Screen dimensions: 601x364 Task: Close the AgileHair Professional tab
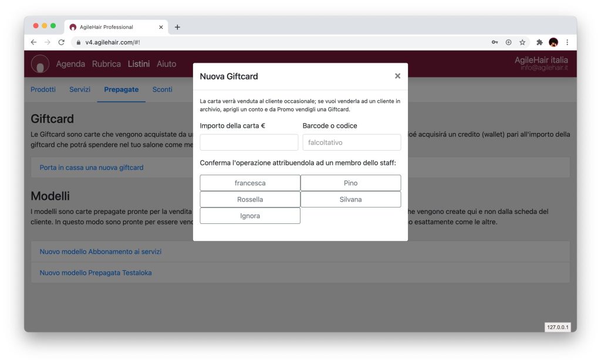click(x=161, y=27)
